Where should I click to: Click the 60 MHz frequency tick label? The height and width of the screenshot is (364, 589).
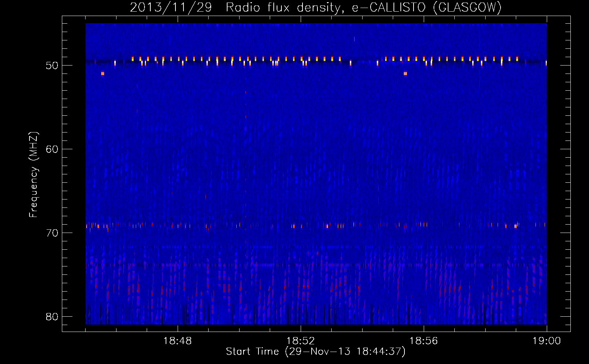52,149
